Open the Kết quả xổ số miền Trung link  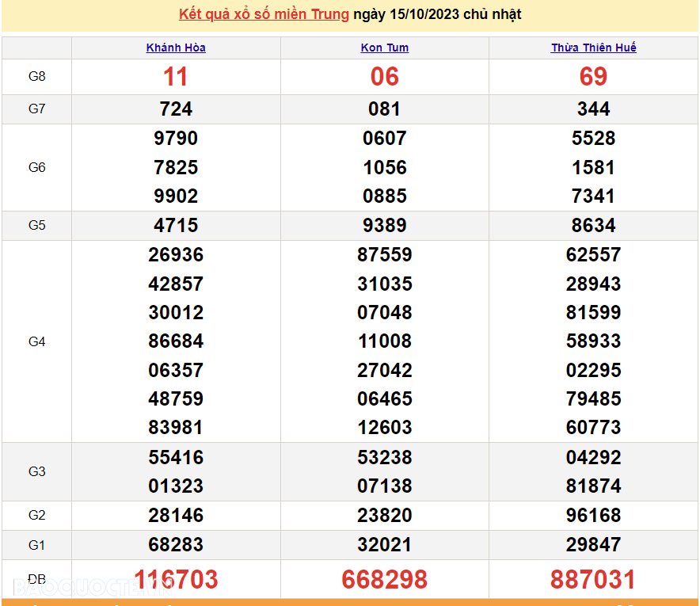coord(264,14)
